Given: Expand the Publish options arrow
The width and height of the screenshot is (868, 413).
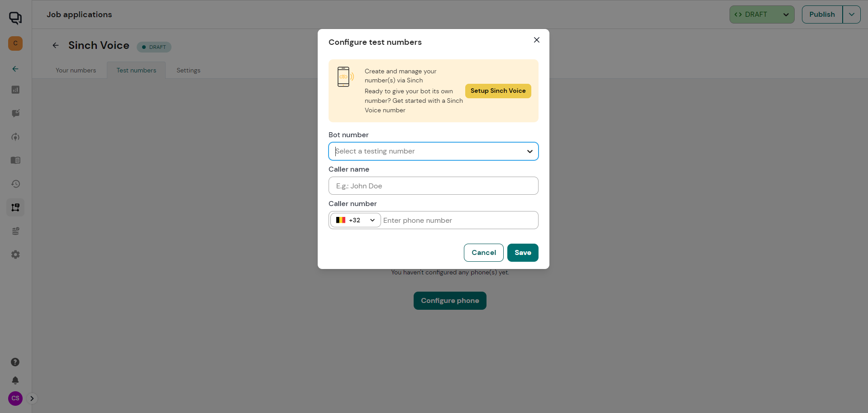Looking at the screenshot, I should (x=851, y=14).
